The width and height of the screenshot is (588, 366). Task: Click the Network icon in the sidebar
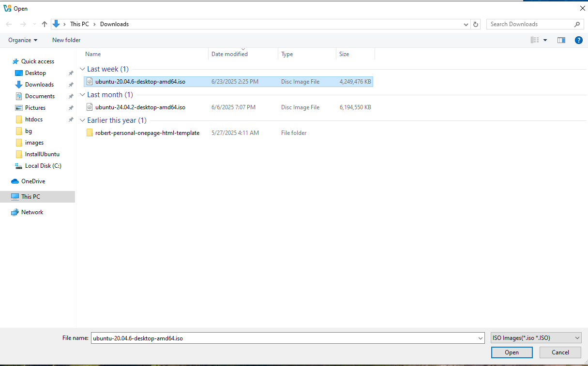[14, 212]
